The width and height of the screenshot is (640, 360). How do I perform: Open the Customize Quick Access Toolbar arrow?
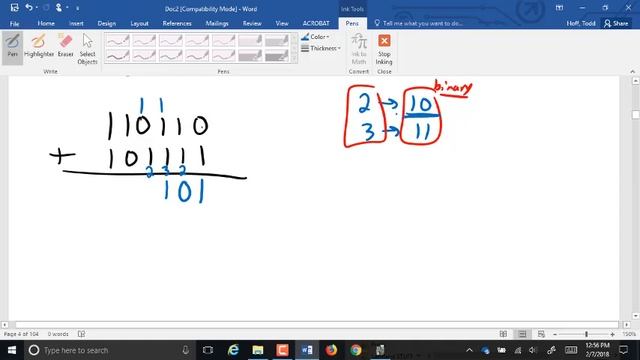(x=78, y=8)
